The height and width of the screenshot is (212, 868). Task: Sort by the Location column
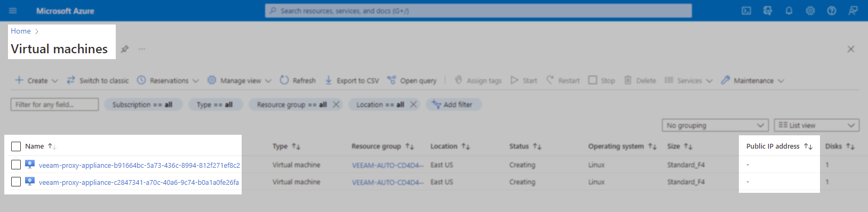click(x=450, y=146)
